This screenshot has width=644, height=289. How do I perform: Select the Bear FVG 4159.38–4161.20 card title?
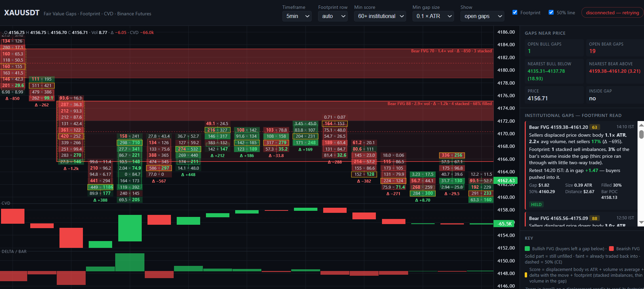pos(558,127)
